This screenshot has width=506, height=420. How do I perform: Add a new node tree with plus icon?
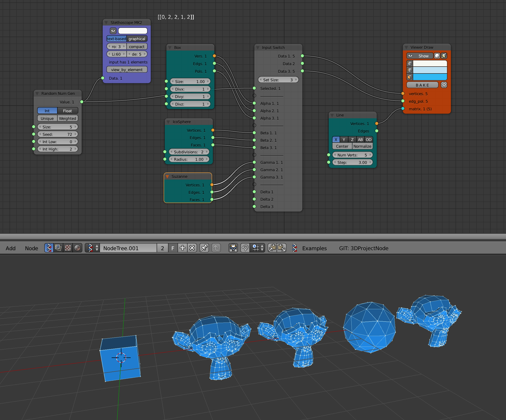[183, 248]
